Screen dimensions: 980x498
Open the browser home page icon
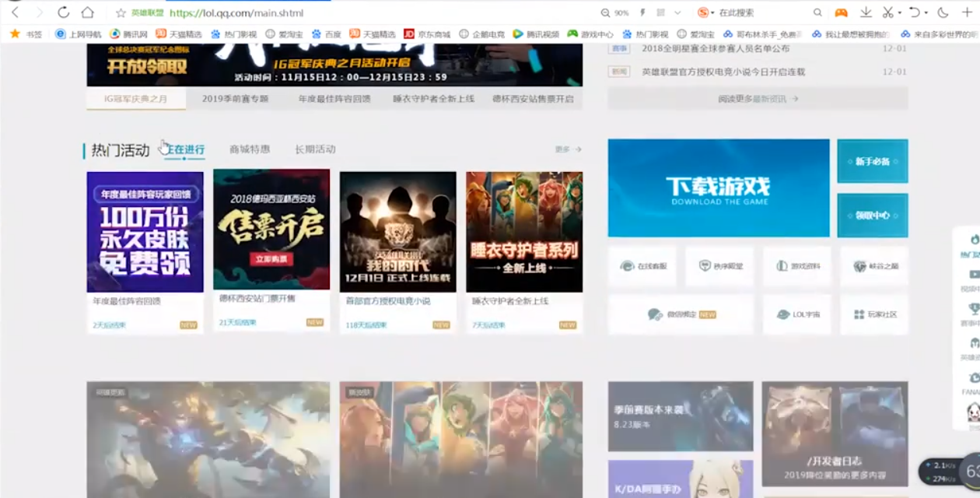88,12
